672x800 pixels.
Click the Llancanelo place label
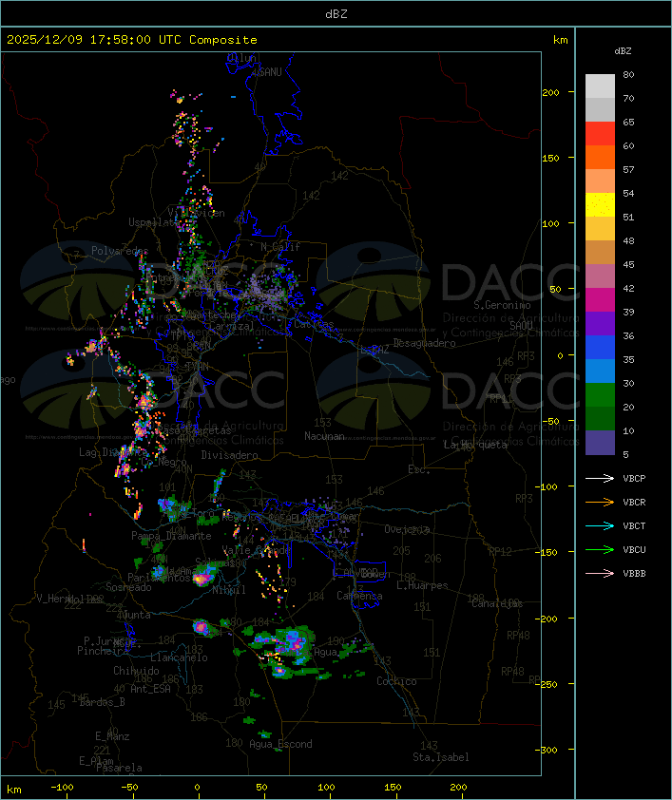click(x=179, y=657)
